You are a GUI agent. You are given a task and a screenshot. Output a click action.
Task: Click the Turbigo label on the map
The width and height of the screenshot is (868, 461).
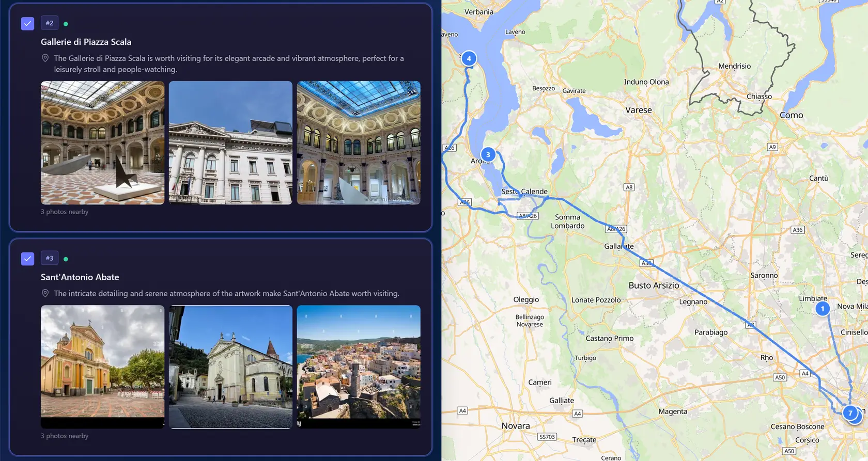(585, 358)
